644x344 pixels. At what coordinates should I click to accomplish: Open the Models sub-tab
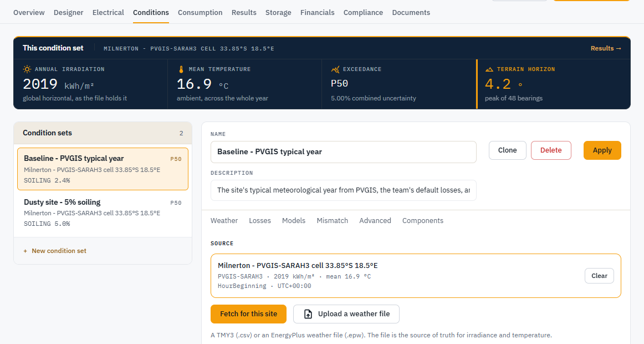(294, 221)
